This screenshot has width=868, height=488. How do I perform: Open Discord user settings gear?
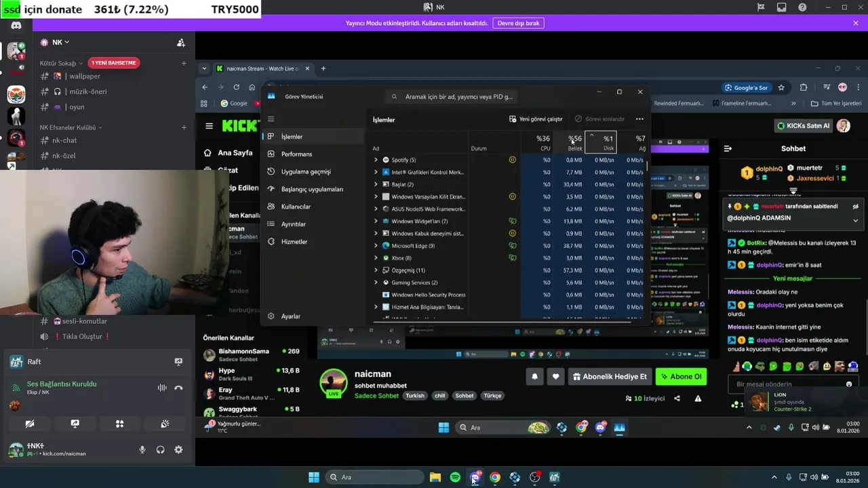(x=178, y=449)
